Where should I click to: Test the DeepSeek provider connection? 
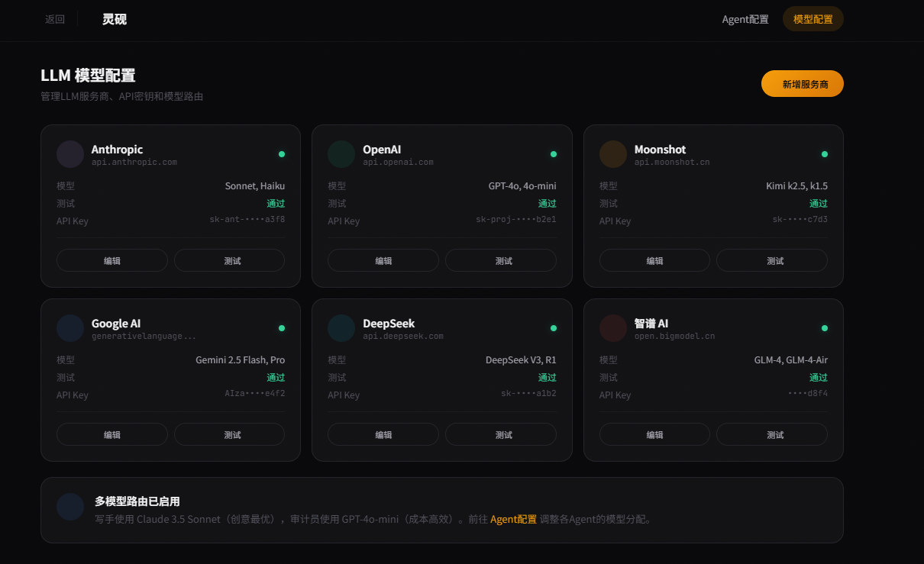click(501, 434)
